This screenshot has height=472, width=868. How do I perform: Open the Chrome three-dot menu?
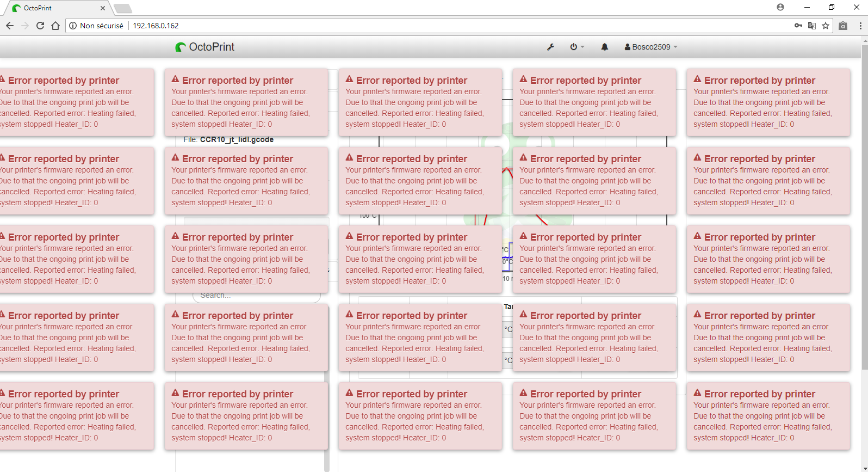(860, 26)
